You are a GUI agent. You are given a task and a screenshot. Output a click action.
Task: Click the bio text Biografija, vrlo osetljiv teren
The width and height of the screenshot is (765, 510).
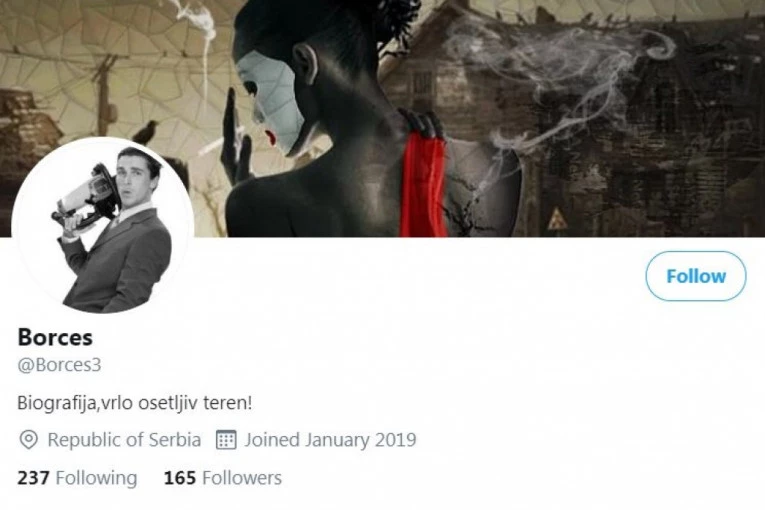[135, 403]
